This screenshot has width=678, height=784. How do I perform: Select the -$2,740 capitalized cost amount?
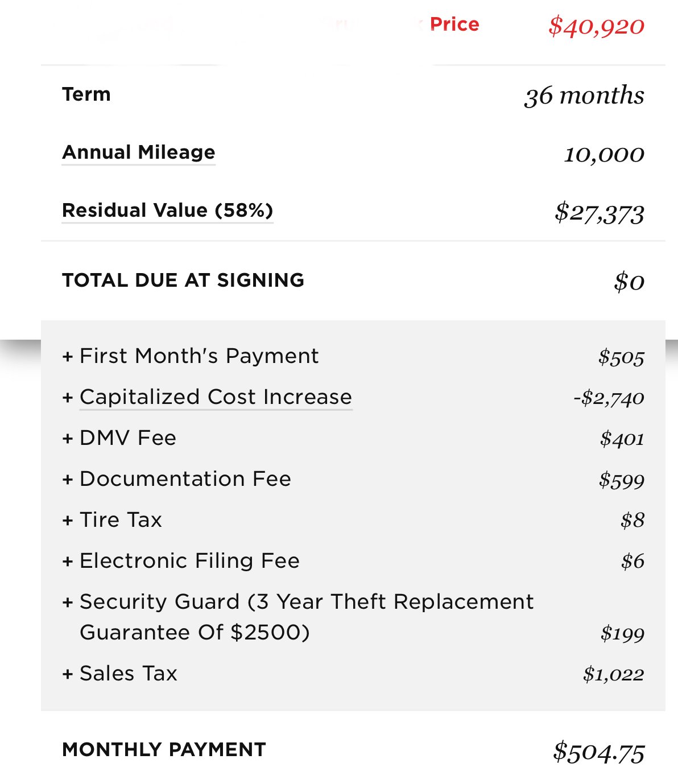point(609,398)
